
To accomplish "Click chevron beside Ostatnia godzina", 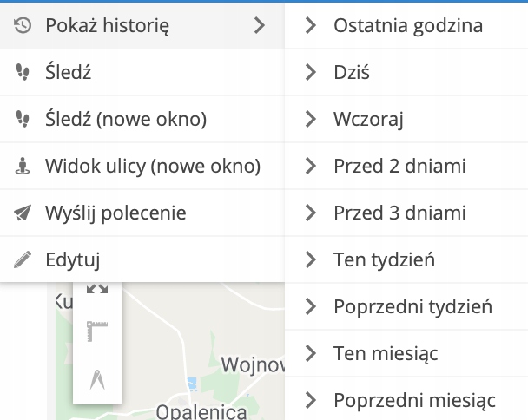I will (311, 25).
